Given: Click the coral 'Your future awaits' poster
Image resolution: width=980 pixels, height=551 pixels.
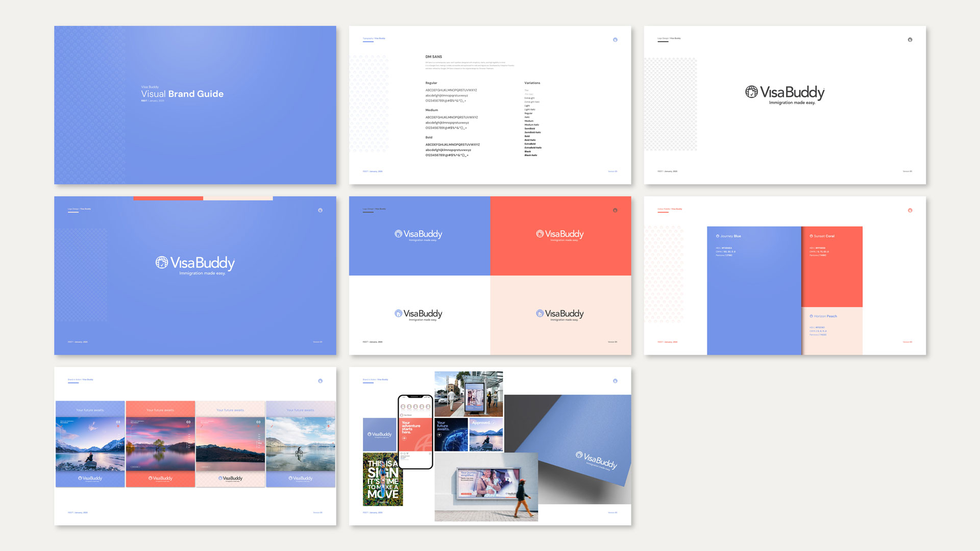Looking at the screenshot, I should click(160, 444).
